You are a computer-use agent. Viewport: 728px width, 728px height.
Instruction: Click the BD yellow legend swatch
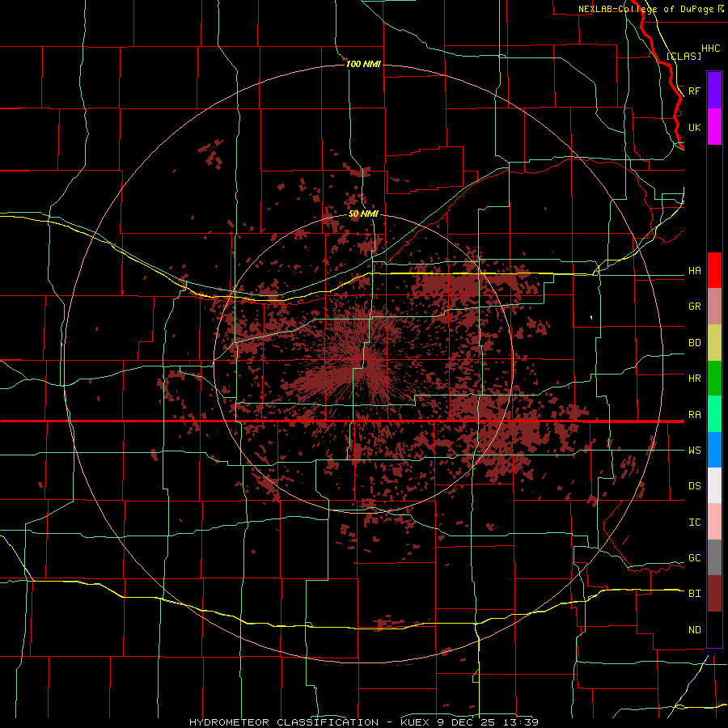[714, 343]
